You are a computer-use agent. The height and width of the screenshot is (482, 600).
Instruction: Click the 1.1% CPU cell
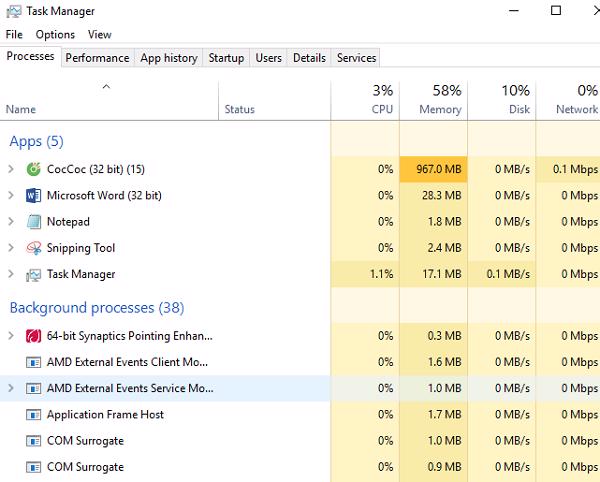click(x=365, y=274)
